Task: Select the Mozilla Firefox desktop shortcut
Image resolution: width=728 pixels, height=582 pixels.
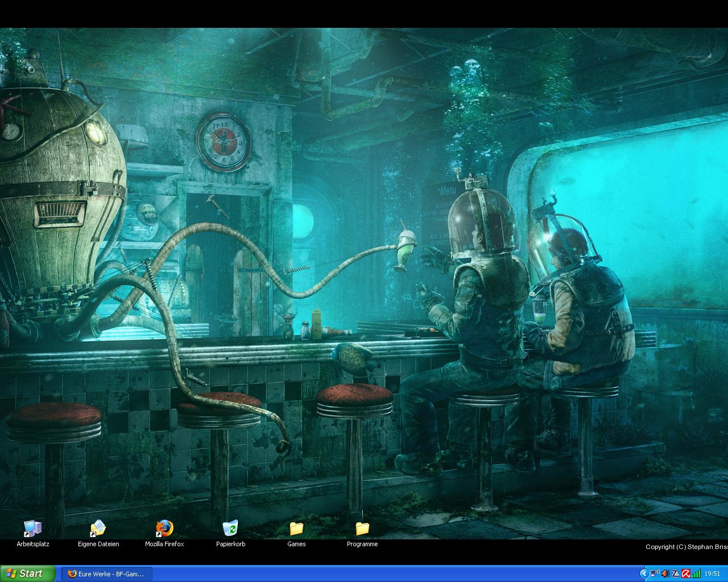Action: pos(164,534)
